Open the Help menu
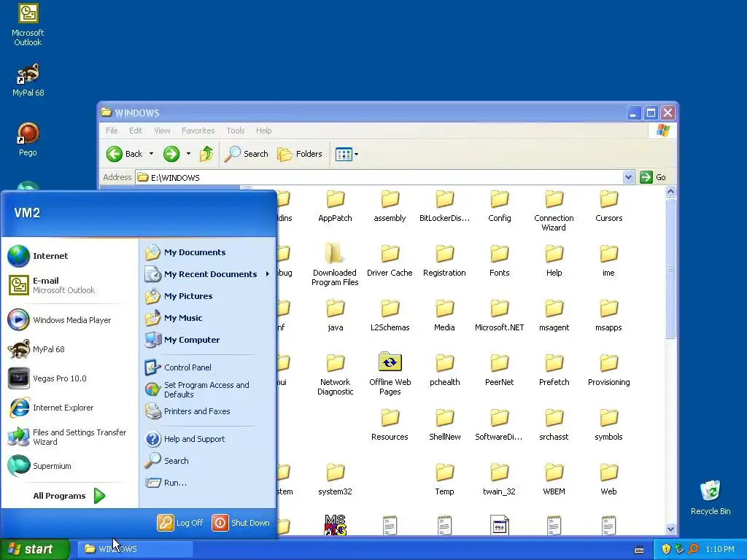Screen dimensions: 747x560 (x=263, y=131)
